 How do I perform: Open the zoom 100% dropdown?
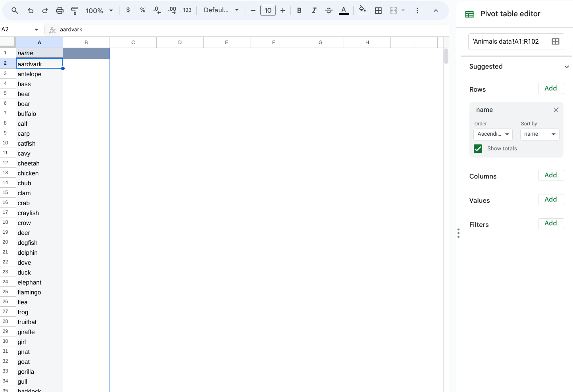click(x=100, y=11)
